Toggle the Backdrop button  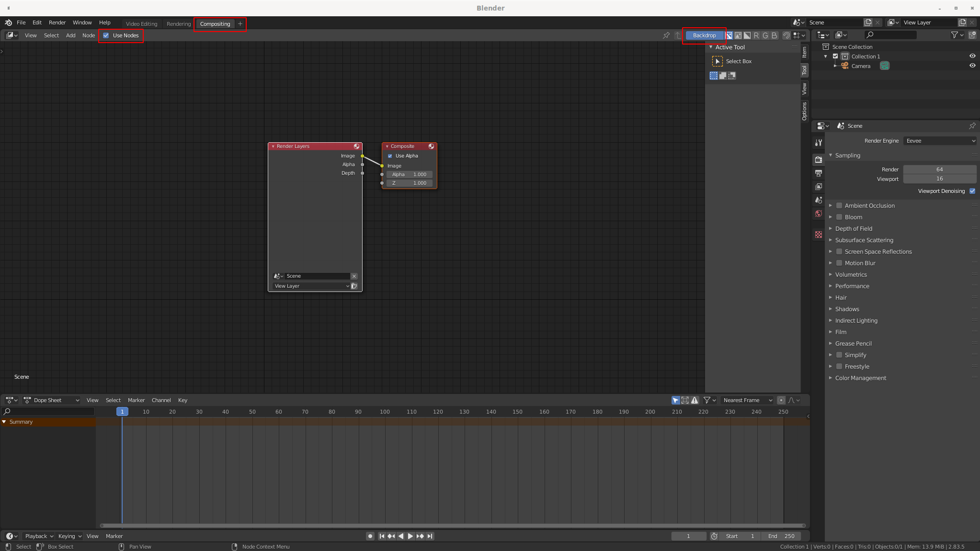click(x=704, y=35)
